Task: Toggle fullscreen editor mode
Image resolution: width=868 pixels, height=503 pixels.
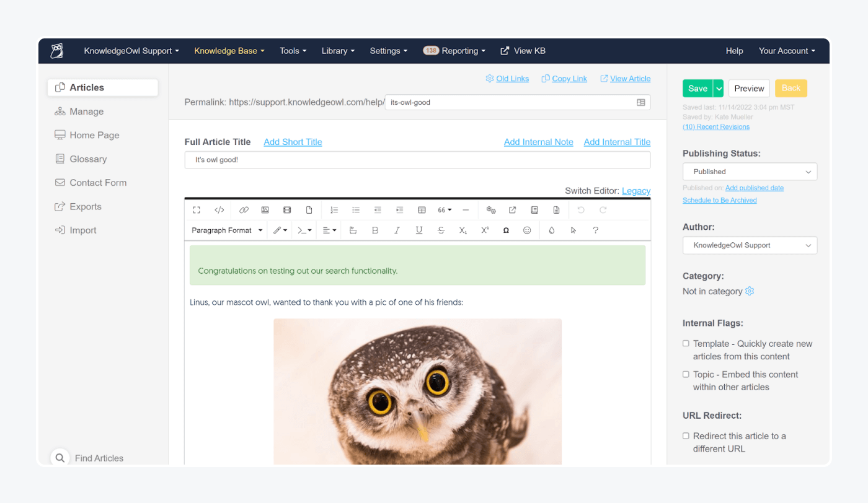Action: click(x=197, y=210)
